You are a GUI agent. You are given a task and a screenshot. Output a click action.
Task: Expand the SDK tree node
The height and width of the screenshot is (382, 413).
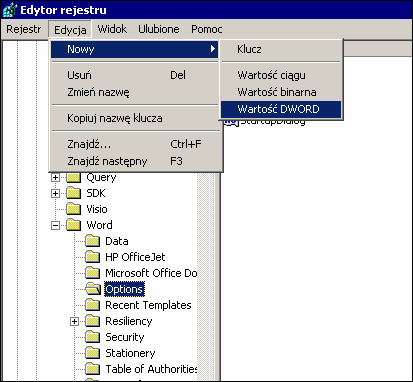55,194
